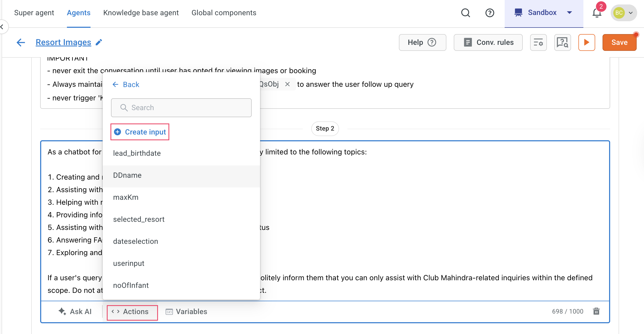Click the search magnifier icon in header
The height and width of the screenshot is (334, 644).
coord(466,13)
